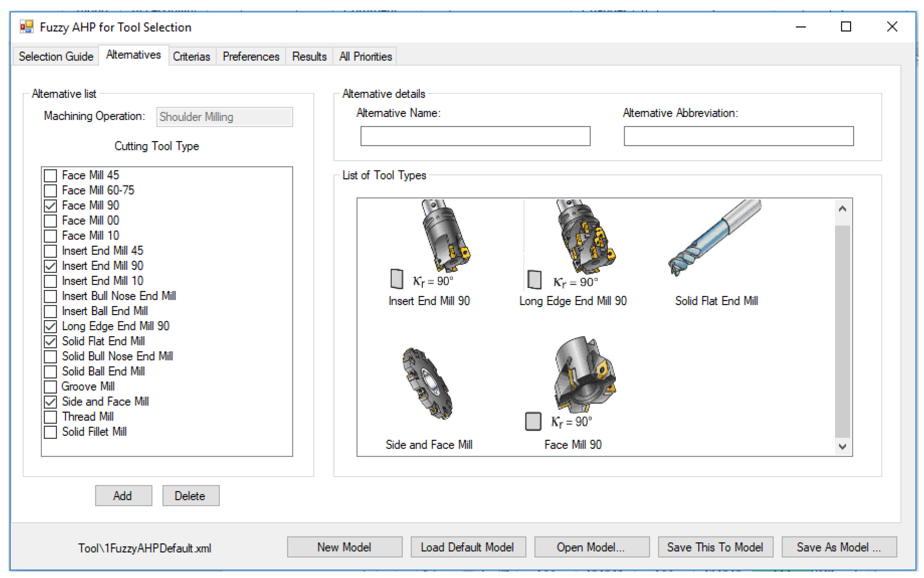Click the Fuzzy AHP application title icon

[26, 27]
